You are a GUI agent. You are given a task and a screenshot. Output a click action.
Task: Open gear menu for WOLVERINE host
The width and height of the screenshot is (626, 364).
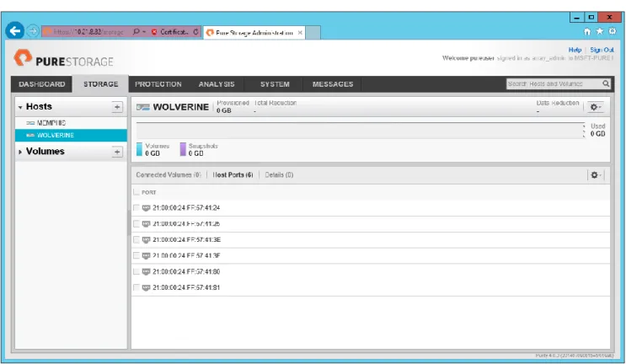(596, 107)
